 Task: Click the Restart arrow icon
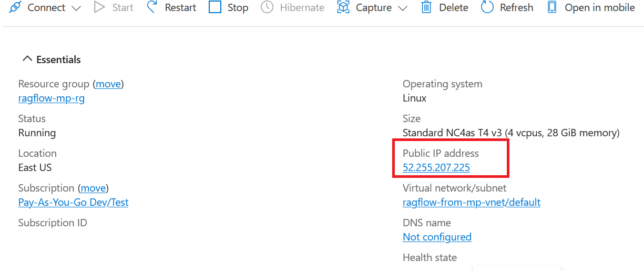[152, 7]
